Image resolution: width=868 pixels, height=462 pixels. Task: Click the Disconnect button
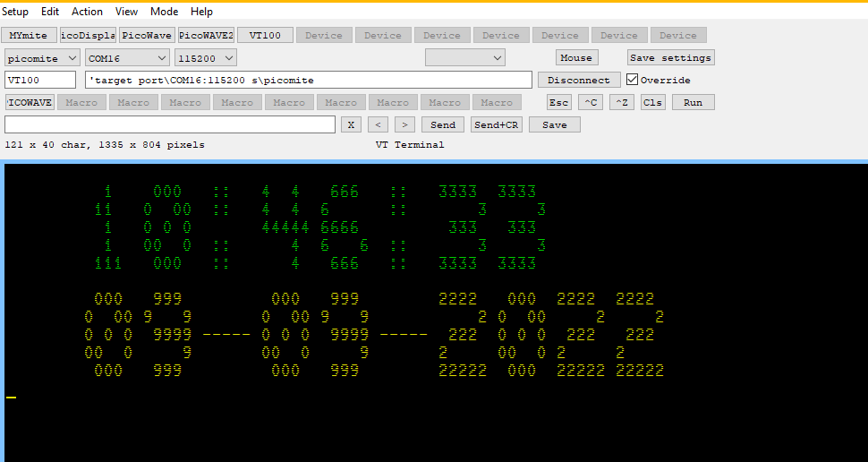coord(579,81)
